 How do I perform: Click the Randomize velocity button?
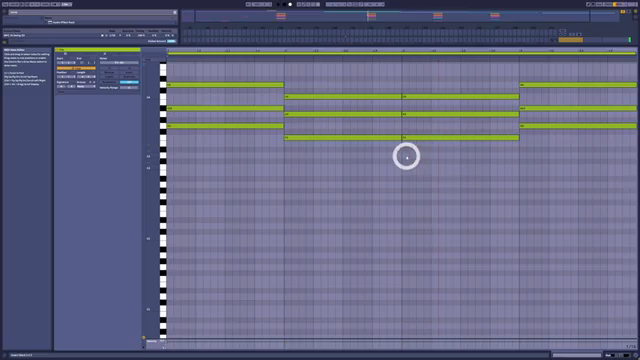coord(109,82)
